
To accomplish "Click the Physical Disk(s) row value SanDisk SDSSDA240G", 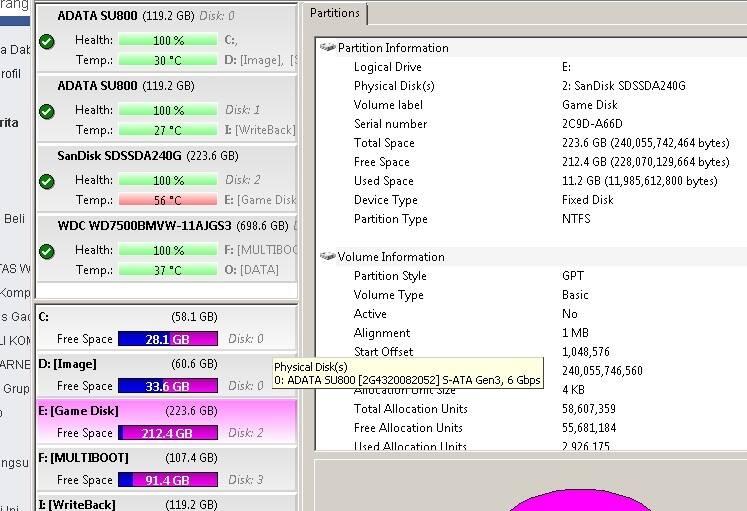I will pos(624,86).
